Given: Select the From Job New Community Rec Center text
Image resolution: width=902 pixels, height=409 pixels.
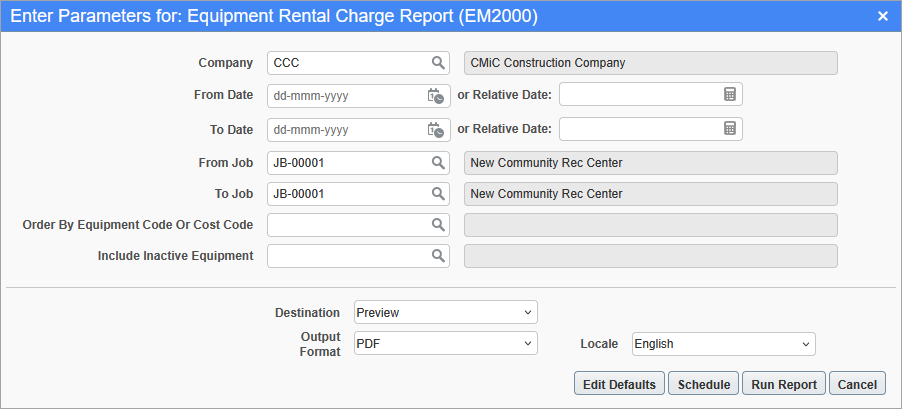Looking at the screenshot, I should coord(546,163).
